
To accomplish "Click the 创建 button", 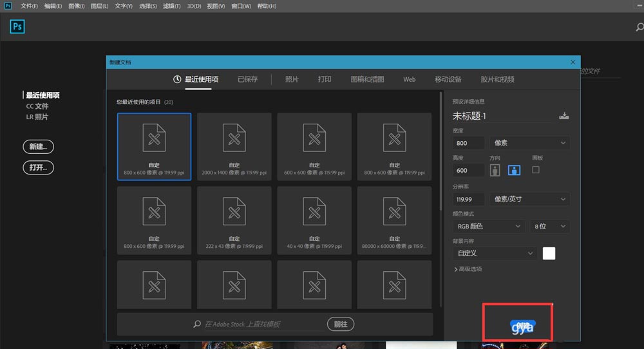I will pos(522,327).
